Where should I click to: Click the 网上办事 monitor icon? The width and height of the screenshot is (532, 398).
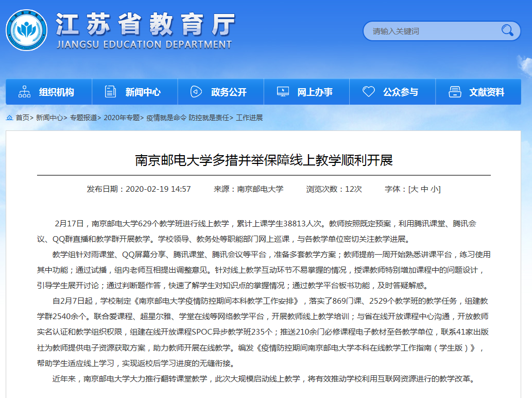pyautogui.click(x=282, y=92)
